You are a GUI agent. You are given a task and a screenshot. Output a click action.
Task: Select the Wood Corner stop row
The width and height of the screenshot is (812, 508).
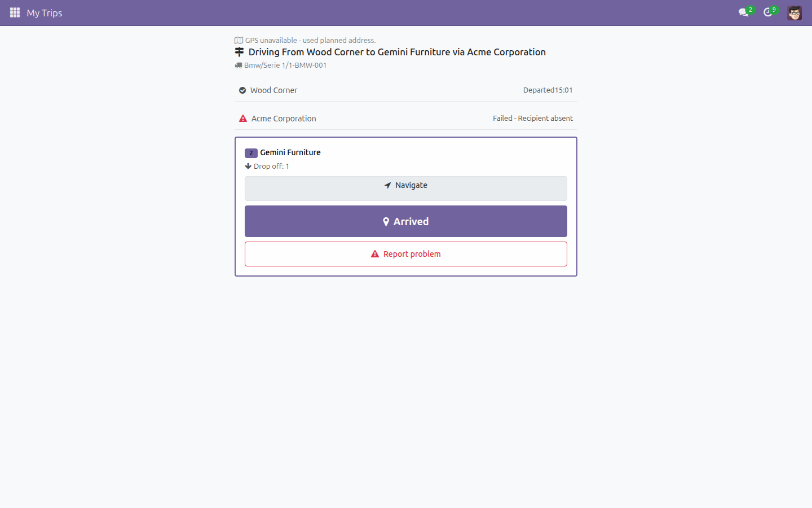click(x=406, y=90)
